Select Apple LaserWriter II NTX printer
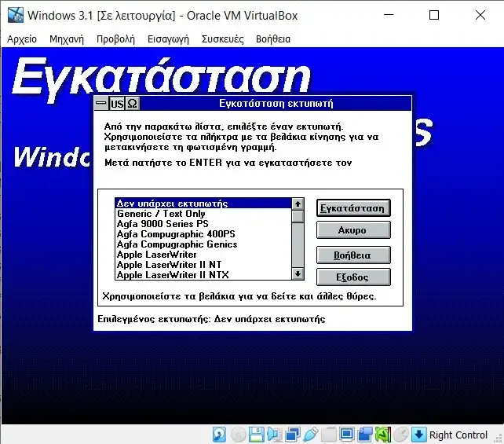Image resolution: width=504 pixels, height=444 pixels. 203,275
